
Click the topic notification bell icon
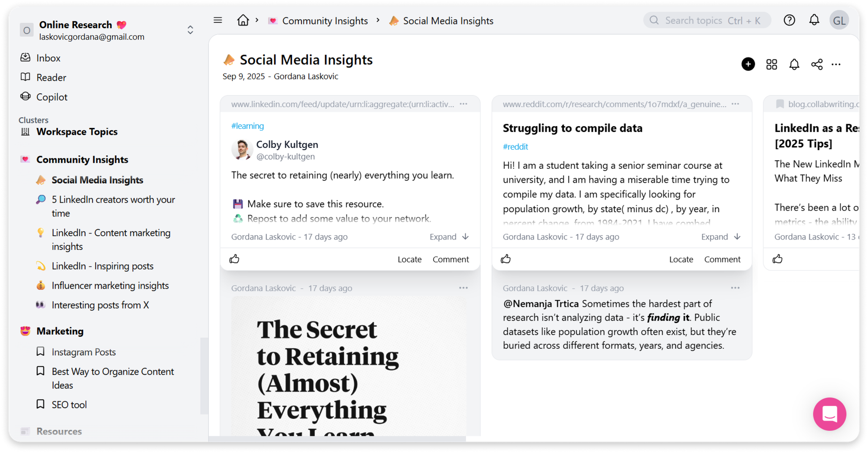[794, 65]
